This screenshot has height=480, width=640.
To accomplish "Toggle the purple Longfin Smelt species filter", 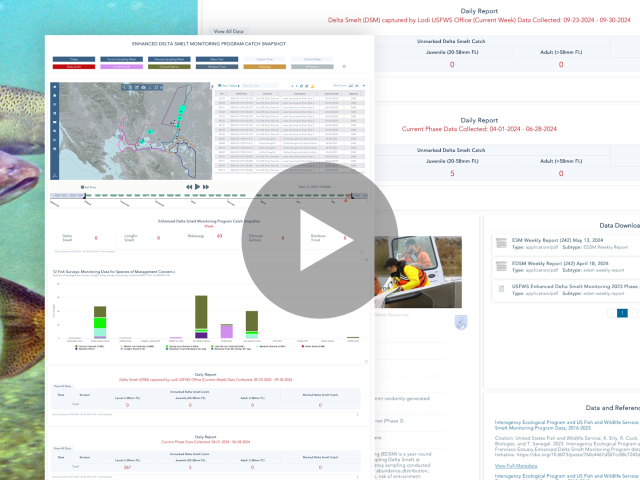I will (119, 67).
